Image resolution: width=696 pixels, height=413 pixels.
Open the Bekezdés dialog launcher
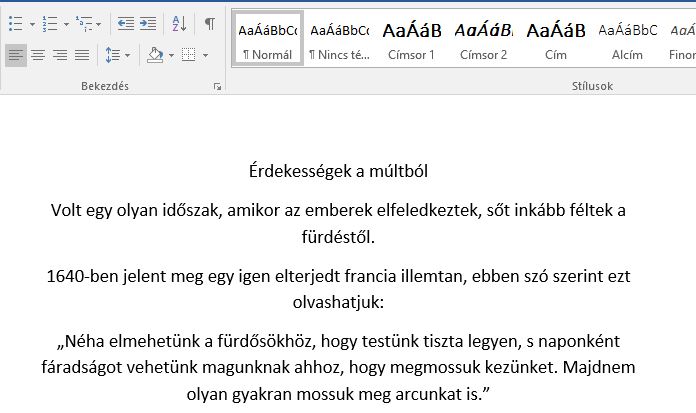pos(217,88)
